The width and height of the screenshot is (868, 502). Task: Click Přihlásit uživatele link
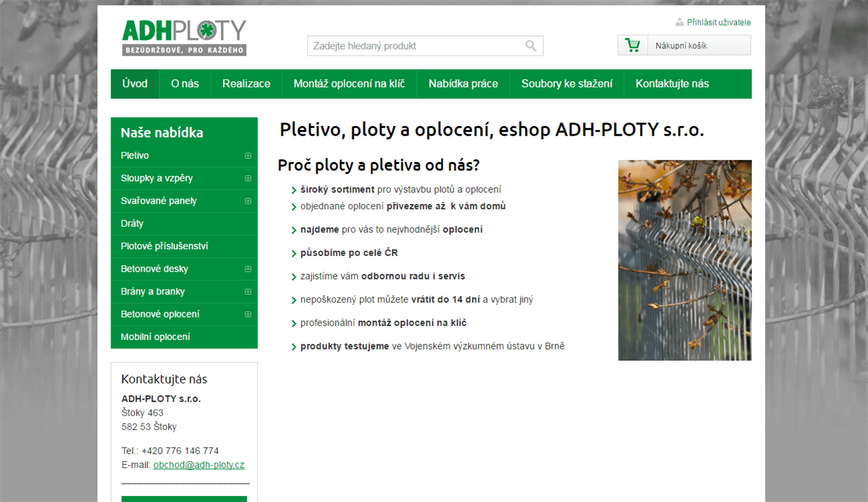(x=719, y=22)
